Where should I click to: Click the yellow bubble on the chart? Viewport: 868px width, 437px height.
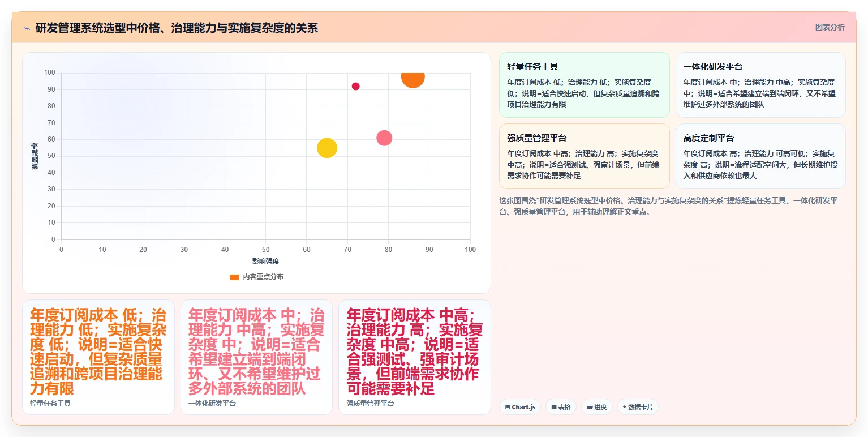(327, 148)
